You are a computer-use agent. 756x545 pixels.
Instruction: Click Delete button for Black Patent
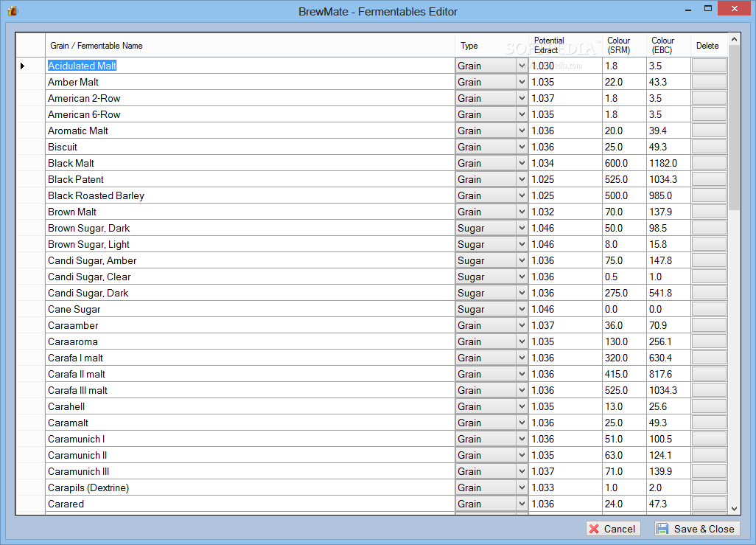[709, 179]
